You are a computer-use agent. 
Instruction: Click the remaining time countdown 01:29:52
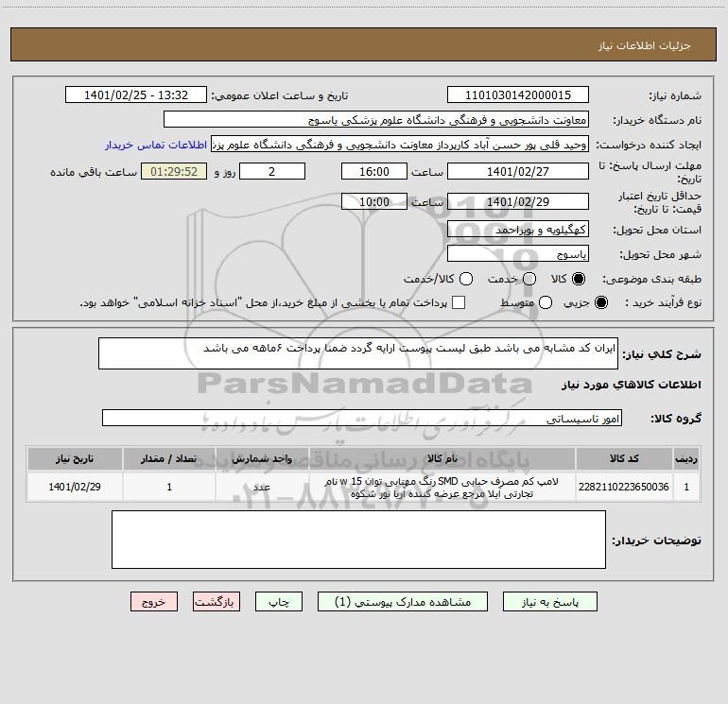tap(174, 171)
